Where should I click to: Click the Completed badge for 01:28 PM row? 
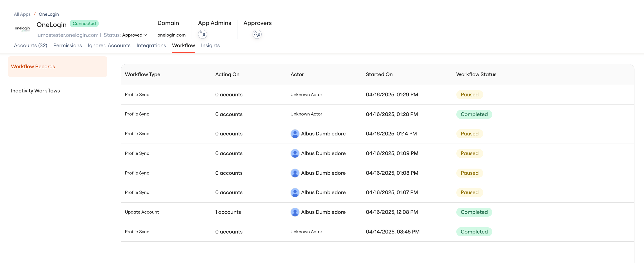point(474,114)
